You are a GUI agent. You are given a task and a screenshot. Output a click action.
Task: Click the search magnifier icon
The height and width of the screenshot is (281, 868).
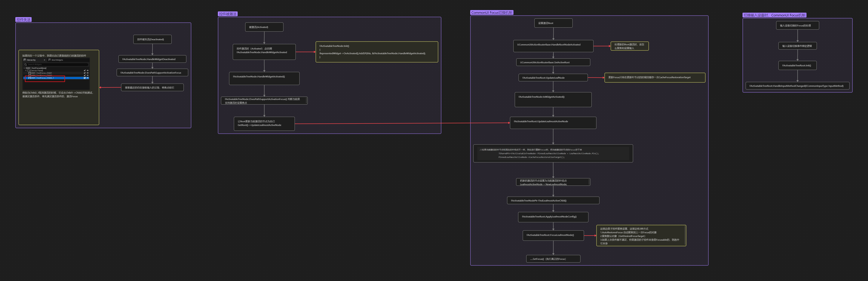[26, 64]
